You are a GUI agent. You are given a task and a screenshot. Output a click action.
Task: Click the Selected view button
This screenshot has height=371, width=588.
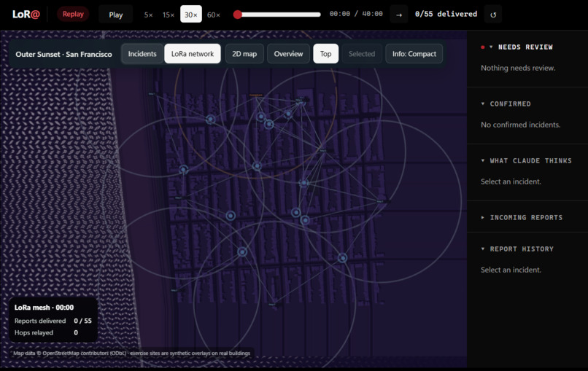(362, 54)
